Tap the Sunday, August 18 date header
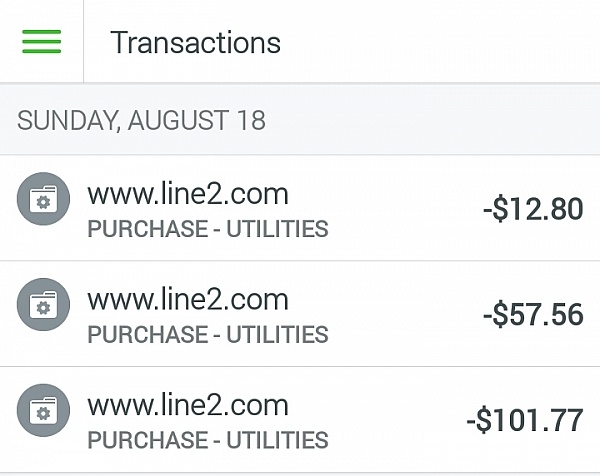The width and height of the screenshot is (600, 476). coord(300,120)
